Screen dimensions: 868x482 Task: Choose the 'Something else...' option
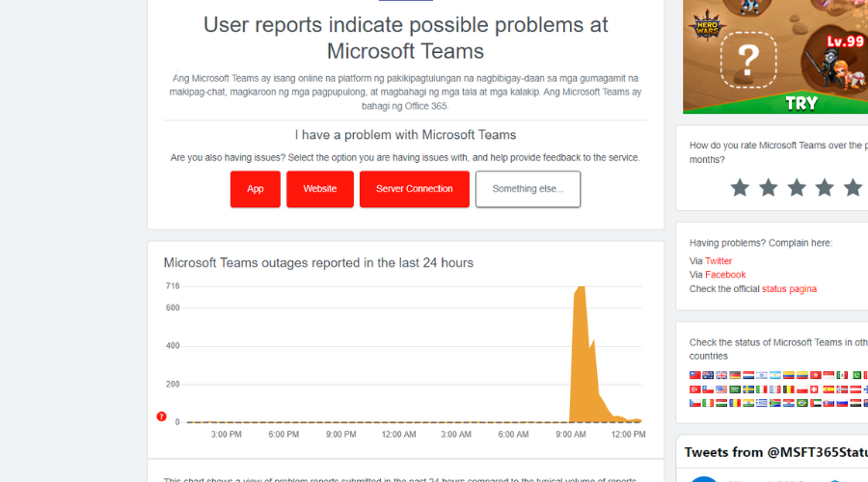pyautogui.click(x=529, y=189)
